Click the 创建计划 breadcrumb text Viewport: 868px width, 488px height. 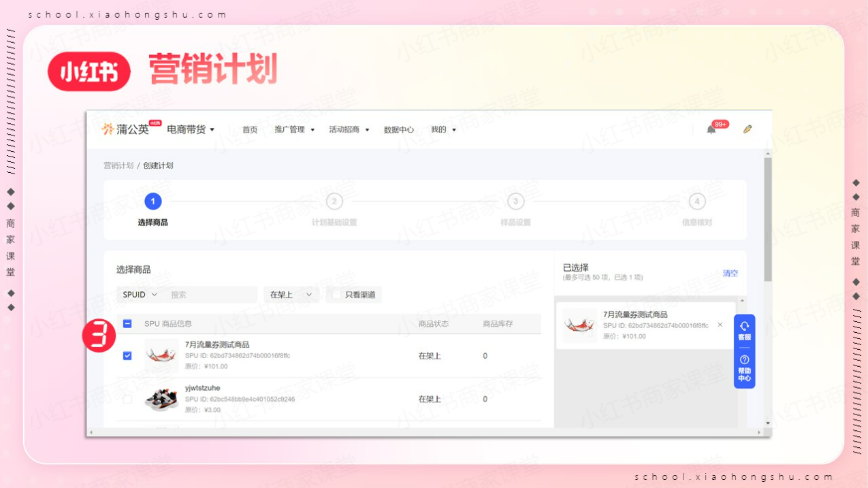tap(158, 165)
